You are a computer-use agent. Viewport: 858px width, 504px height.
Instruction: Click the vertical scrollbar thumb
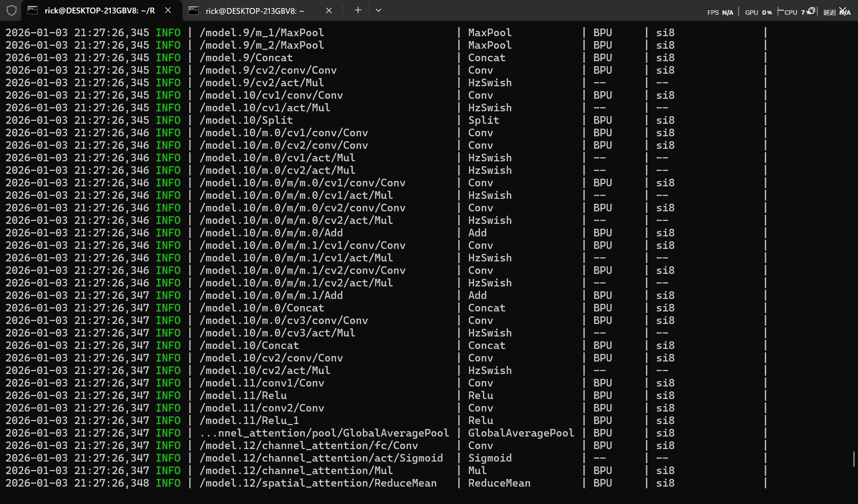854,459
